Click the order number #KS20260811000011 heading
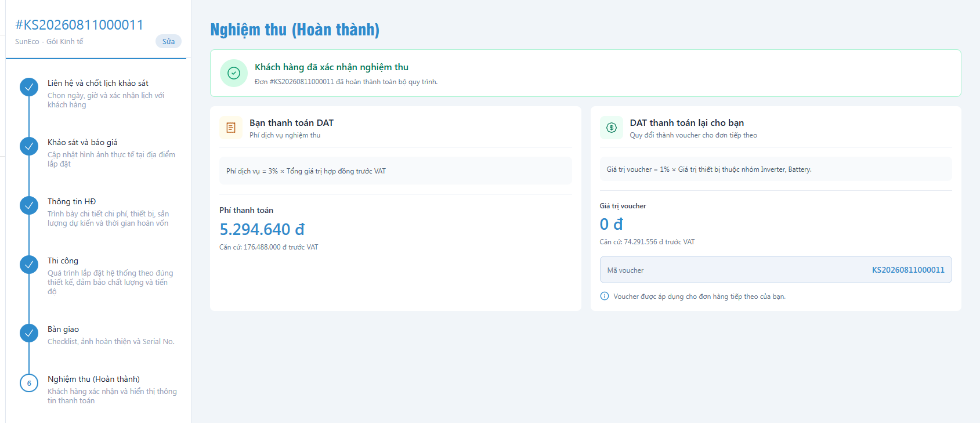The image size is (980, 423). [79, 24]
